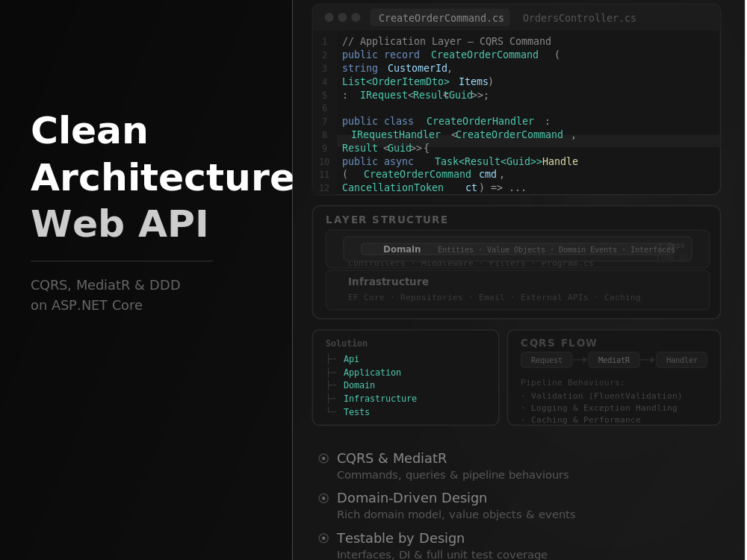Click the 'CQRS, MediatR & DDD' subtitle

pos(105,284)
